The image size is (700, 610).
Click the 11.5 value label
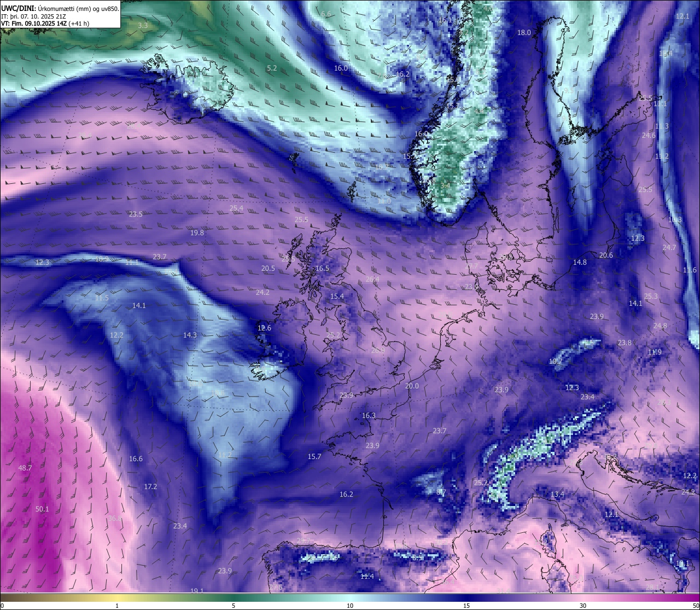[102, 298]
